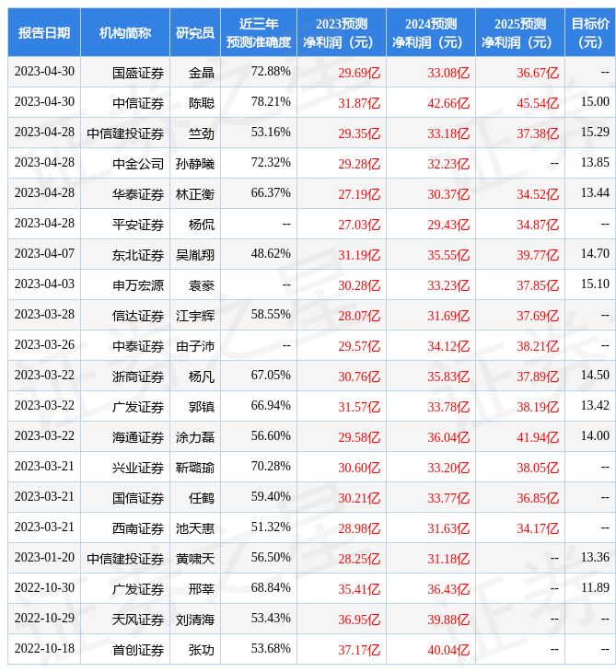This screenshot has height=672, width=616.
Task: Click the 2023预测净利润 column header
Action: tap(342, 33)
